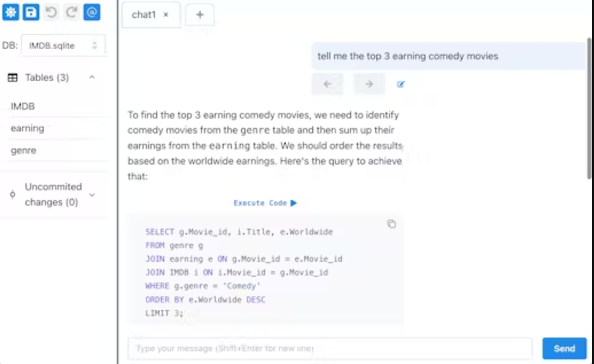This screenshot has width=594, height=364.
Task: Click the Uncommitted changes commit icon
Action: coord(13,195)
